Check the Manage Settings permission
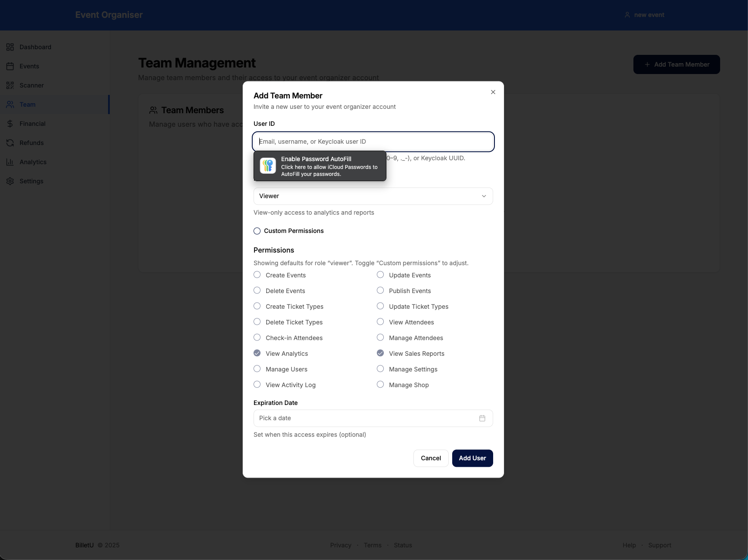Screen dimensions: 748x560 point(380,369)
